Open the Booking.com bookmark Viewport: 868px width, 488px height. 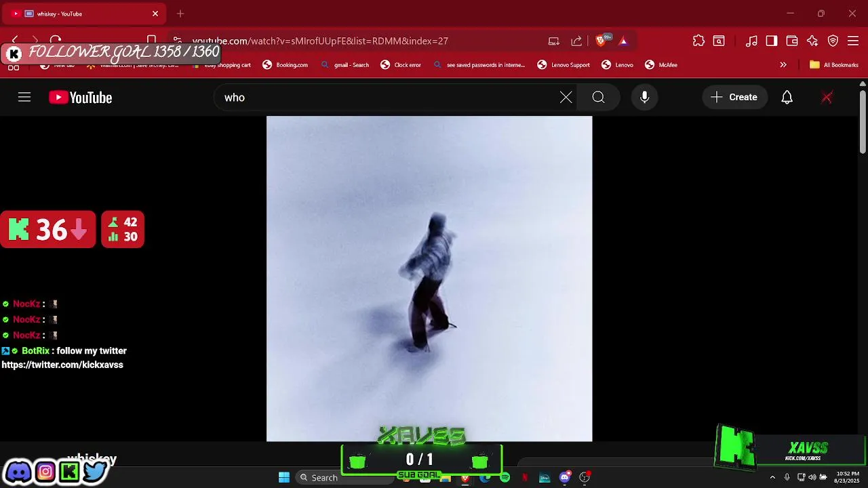(285, 65)
